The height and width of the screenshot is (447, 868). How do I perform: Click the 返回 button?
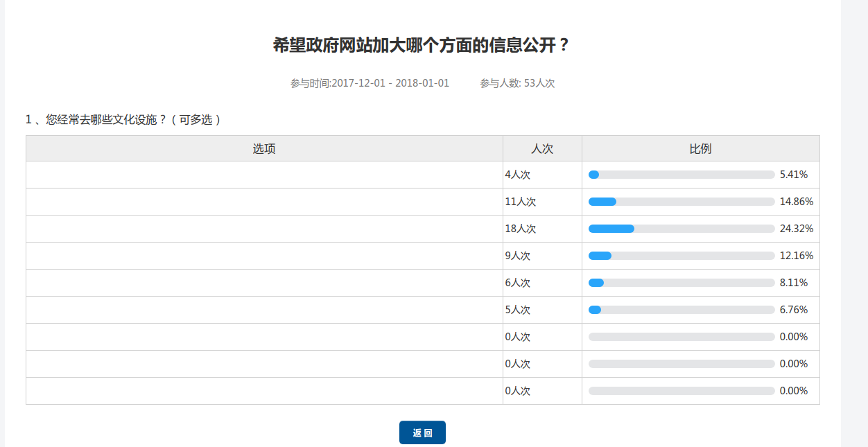pos(422,432)
